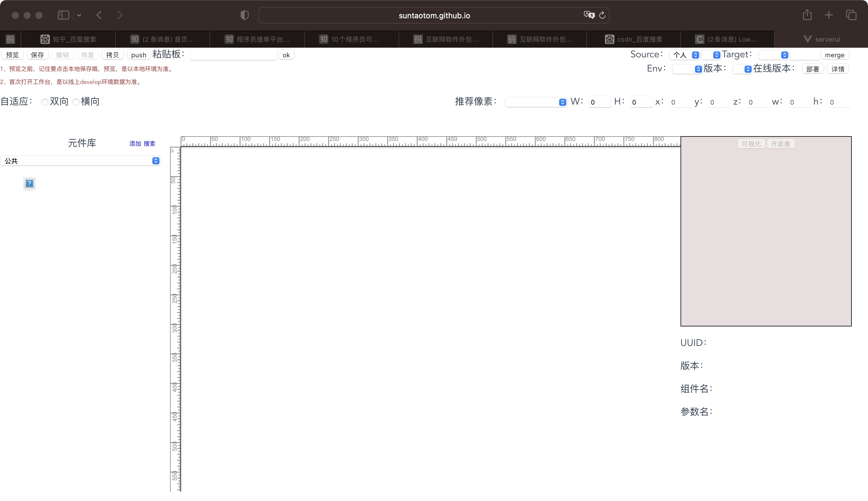Click the ok button beside clipboard

[286, 55]
